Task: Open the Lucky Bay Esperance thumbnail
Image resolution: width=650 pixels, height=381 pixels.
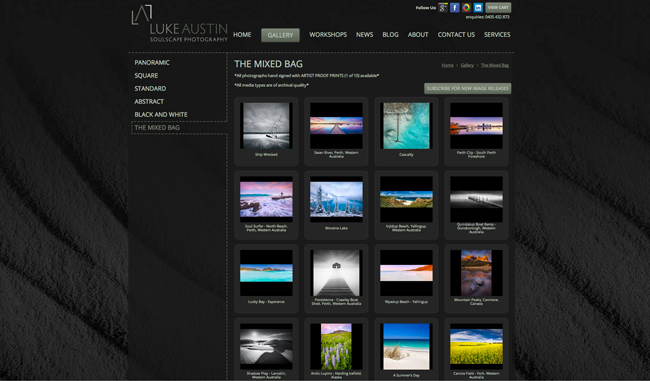Action: coord(266,273)
